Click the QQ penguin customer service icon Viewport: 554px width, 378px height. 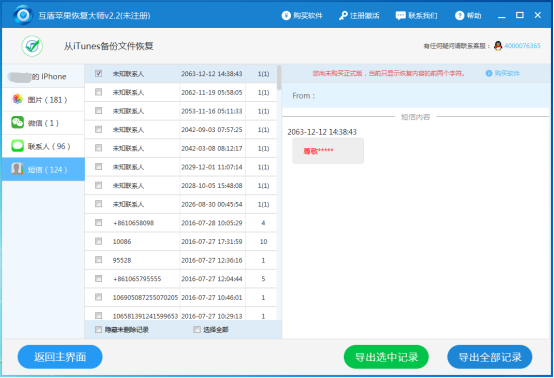498,46
